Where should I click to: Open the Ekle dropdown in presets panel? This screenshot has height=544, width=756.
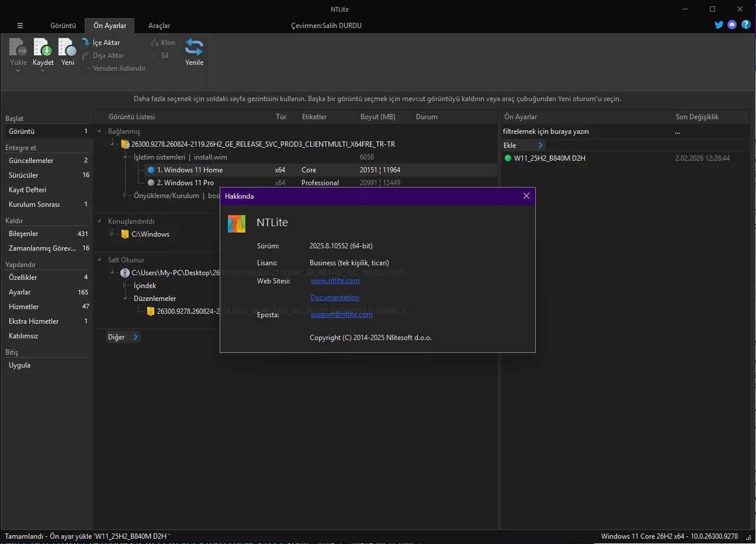(x=523, y=145)
